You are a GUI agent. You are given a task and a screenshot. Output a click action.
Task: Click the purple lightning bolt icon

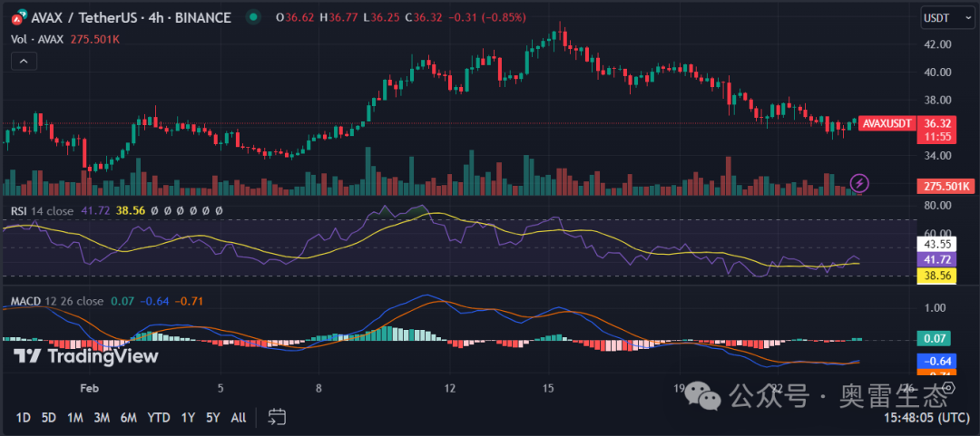[x=860, y=183]
